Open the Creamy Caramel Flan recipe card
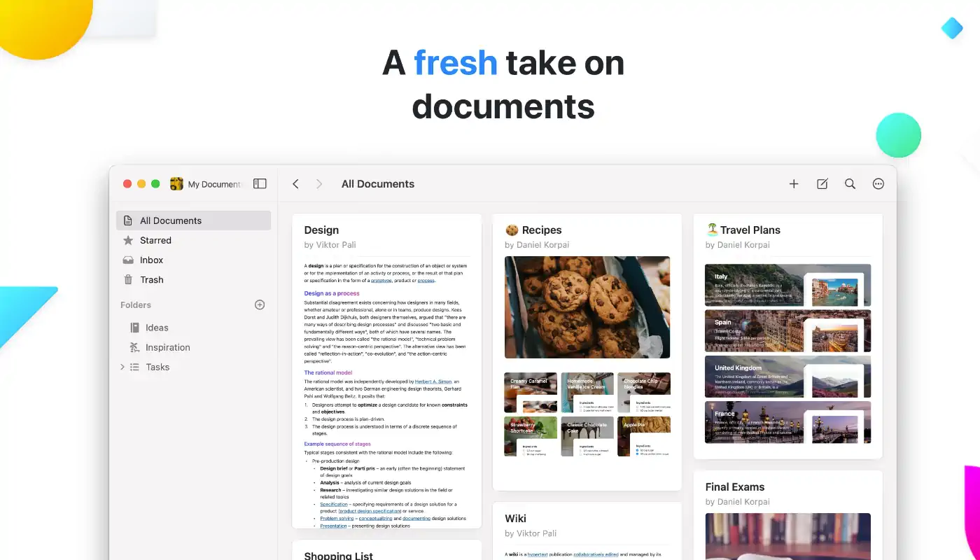The image size is (980, 560). coord(531,393)
